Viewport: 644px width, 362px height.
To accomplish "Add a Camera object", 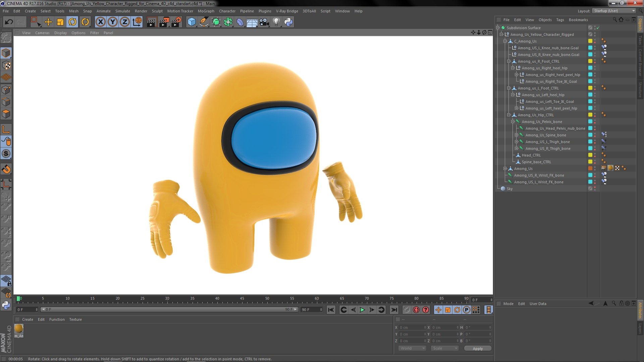I will tap(264, 22).
